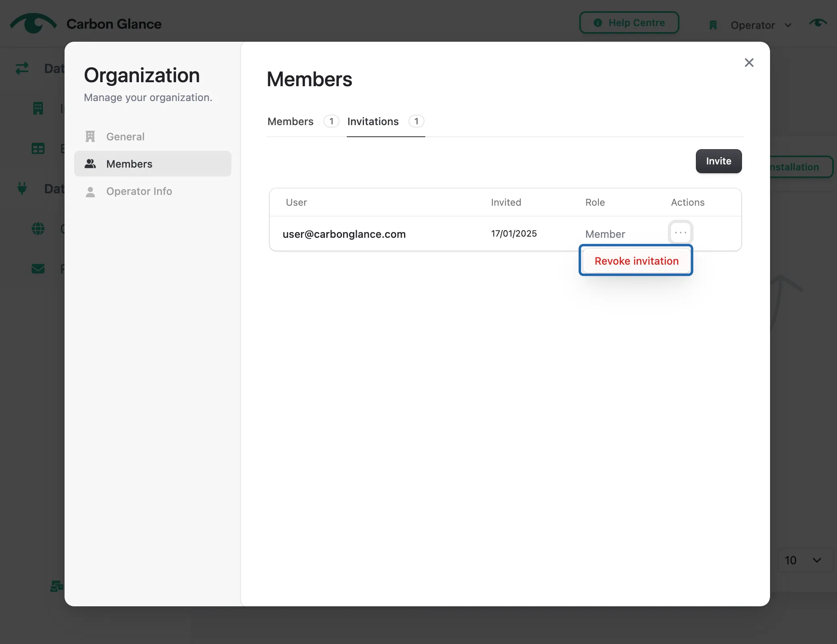
Task: Click the user@carbonglance.com email cell
Action: [x=344, y=234]
